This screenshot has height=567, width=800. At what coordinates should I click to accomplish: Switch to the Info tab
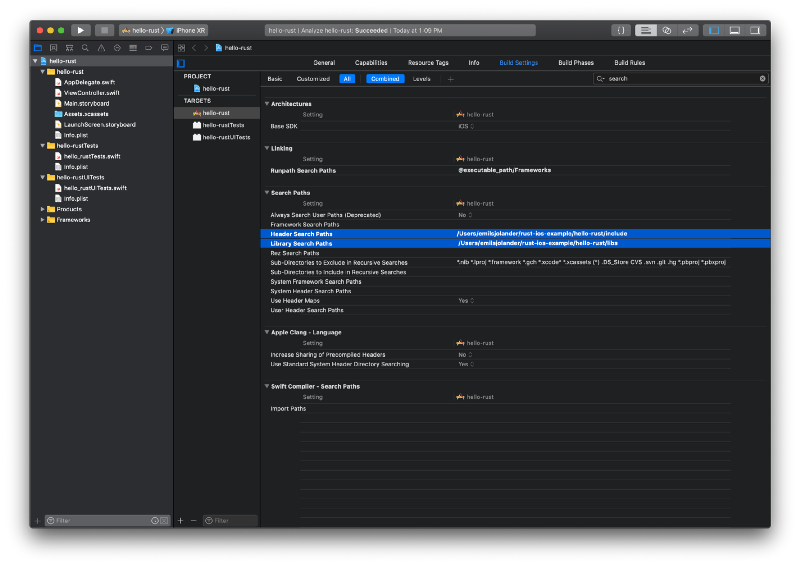pos(474,63)
